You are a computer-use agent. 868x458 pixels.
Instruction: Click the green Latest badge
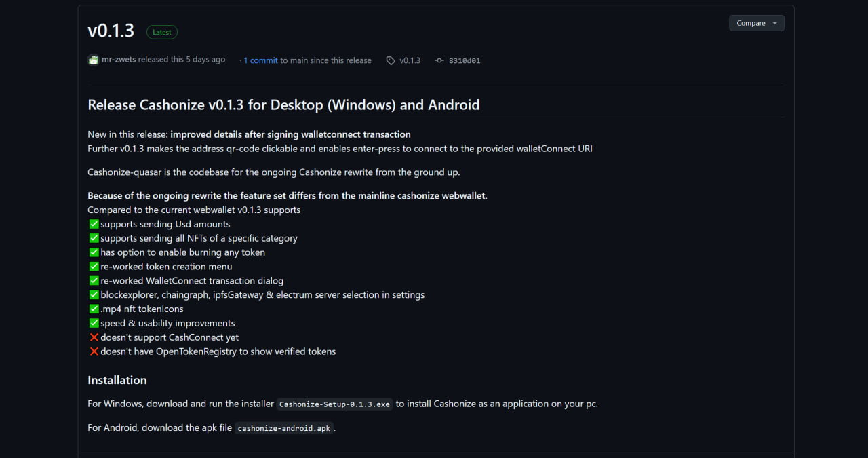pos(162,32)
